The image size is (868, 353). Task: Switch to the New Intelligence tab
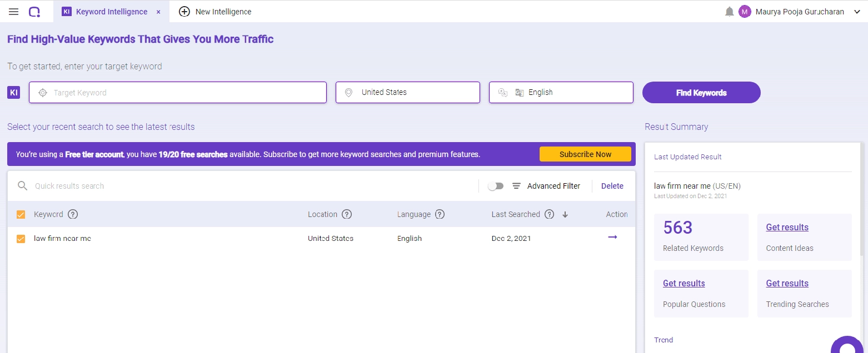[214, 11]
